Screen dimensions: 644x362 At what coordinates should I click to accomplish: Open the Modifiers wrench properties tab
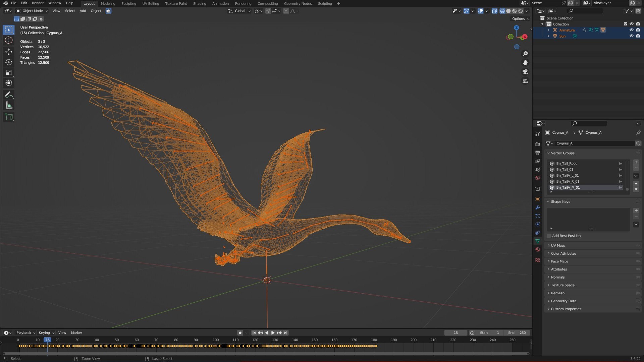538,207
